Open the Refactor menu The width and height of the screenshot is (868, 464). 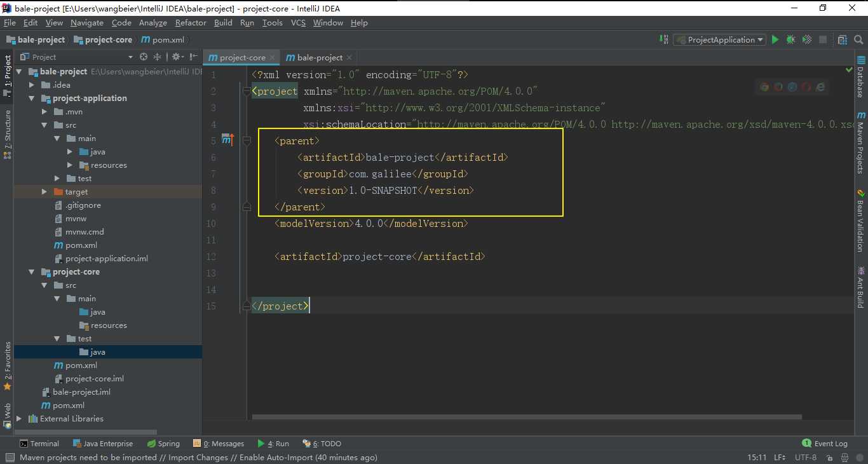point(191,23)
